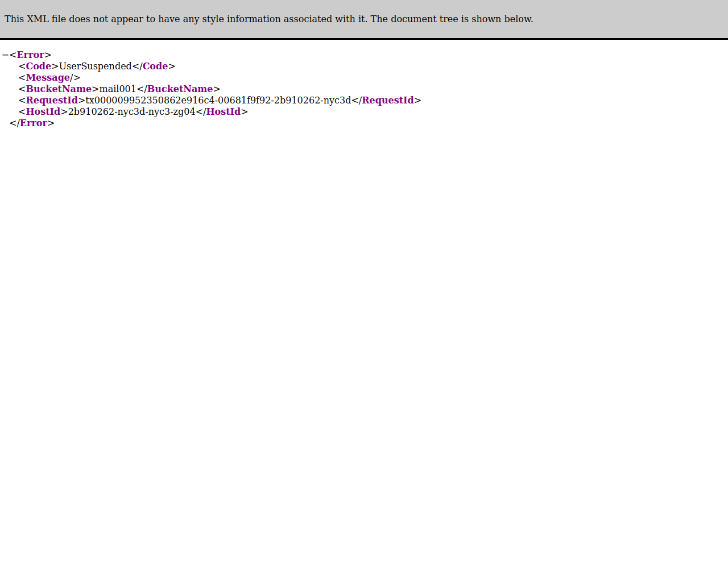Select the RequestId value starting tx000009952
This screenshot has width=728, height=582.
pos(218,101)
